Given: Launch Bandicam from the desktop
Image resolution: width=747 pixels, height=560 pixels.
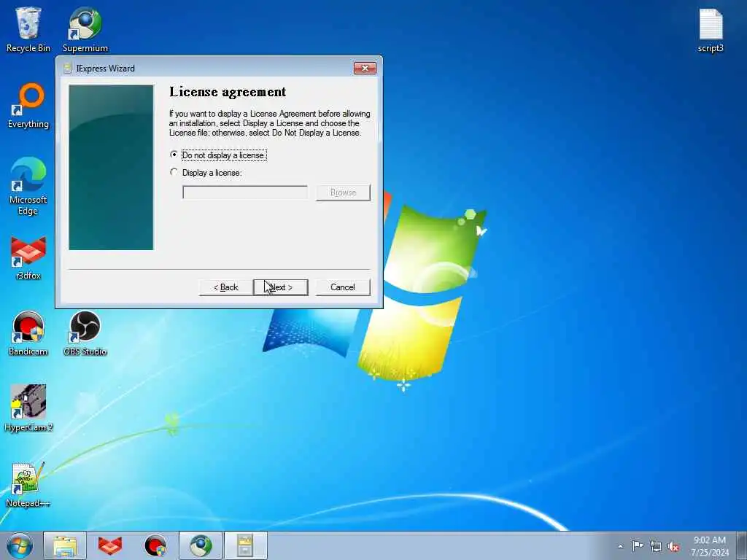Looking at the screenshot, I should pos(28,333).
